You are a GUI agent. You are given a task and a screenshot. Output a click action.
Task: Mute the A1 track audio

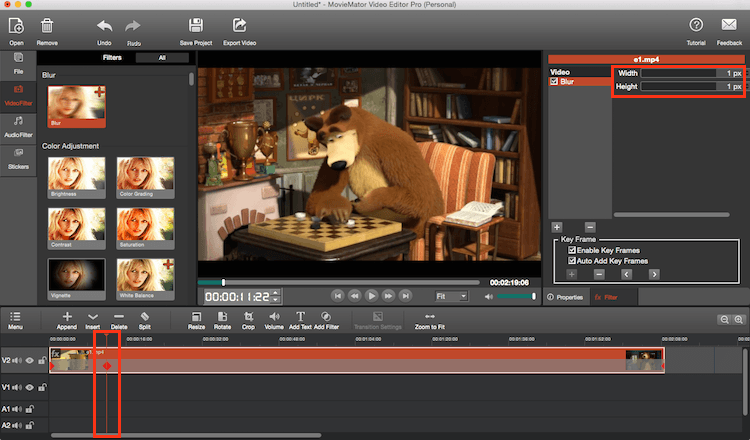pyautogui.click(x=17, y=409)
